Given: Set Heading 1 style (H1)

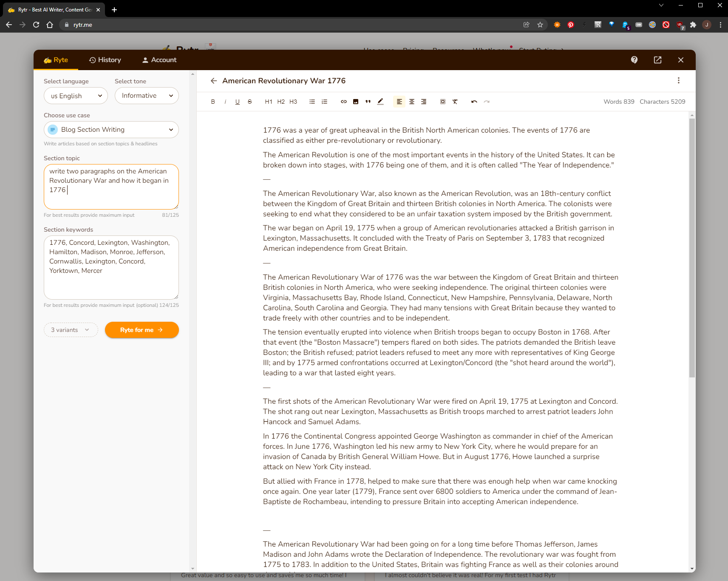Looking at the screenshot, I should pyautogui.click(x=269, y=102).
